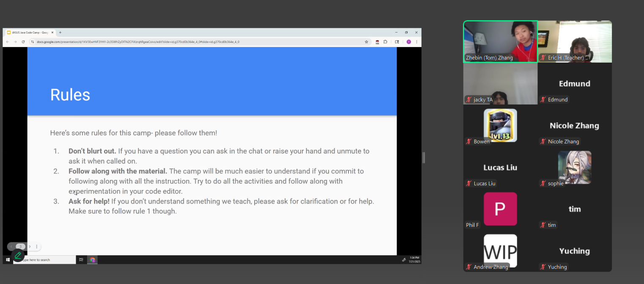The image size is (644, 284).
Task: Open the Chrome extensions puzzle icon
Action: (385, 42)
